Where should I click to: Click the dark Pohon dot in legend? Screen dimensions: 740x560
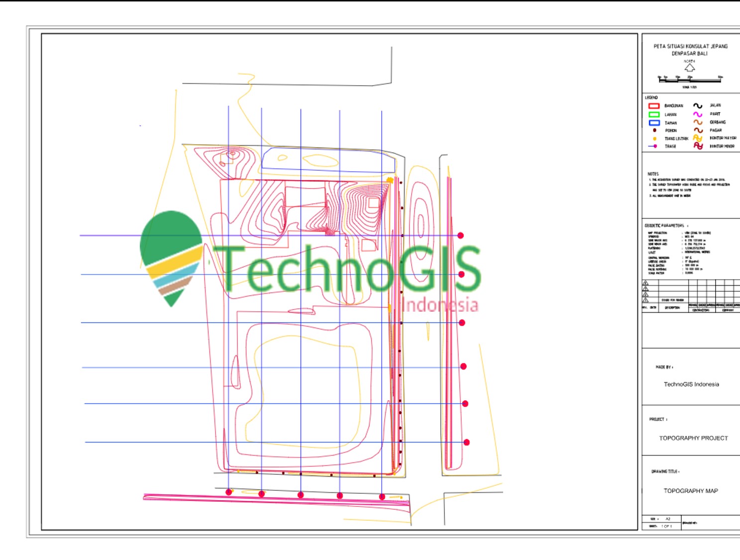pyautogui.click(x=655, y=130)
